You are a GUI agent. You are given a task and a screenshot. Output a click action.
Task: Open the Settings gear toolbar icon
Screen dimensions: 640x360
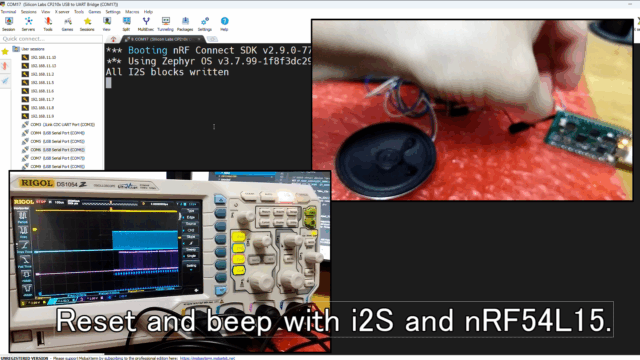click(204, 24)
